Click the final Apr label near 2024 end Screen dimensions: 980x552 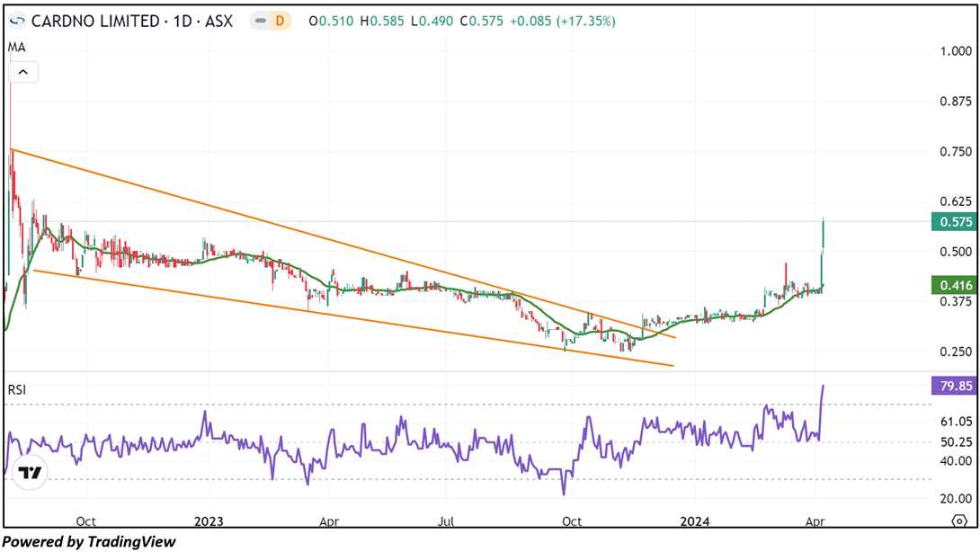pyautogui.click(x=815, y=521)
